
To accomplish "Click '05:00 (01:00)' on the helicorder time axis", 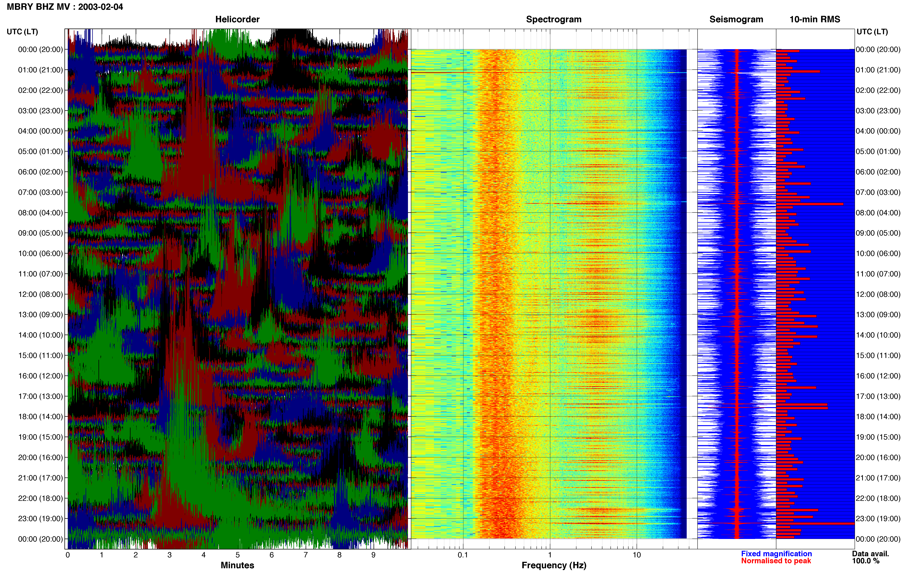I will pos(41,151).
